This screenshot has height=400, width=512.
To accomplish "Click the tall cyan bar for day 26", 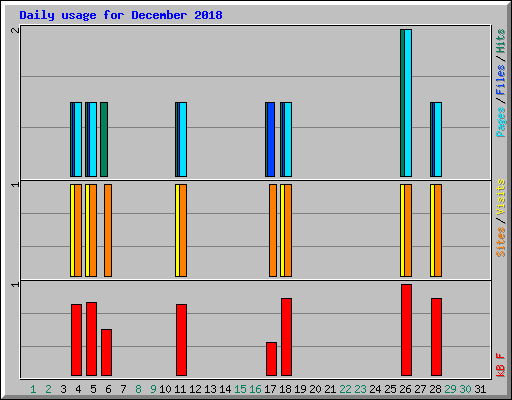I will point(408,103).
